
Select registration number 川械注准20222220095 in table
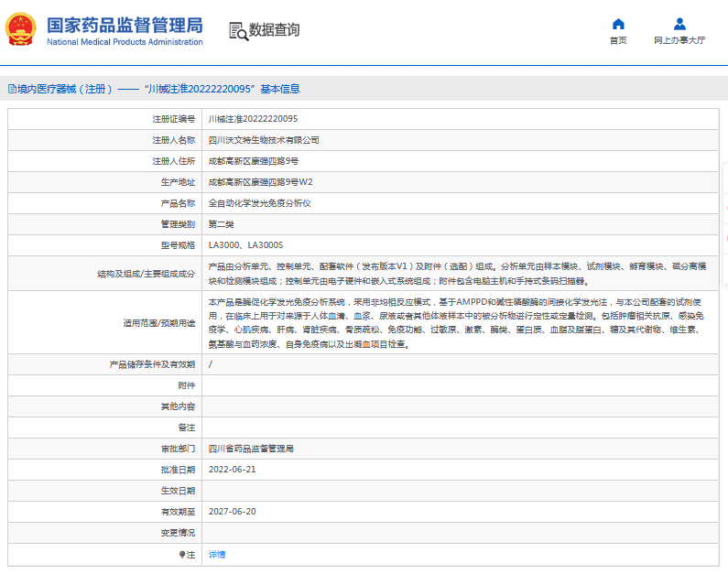click(x=253, y=119)
